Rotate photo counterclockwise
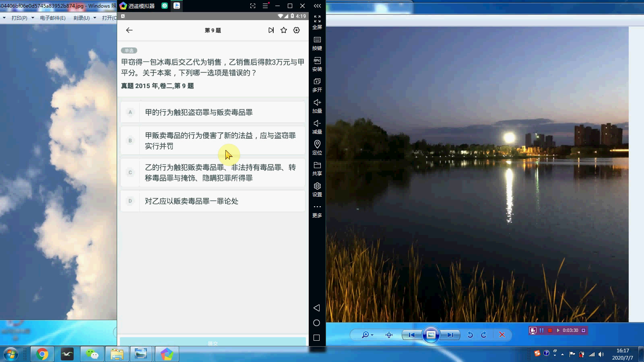 pos(470,335)
